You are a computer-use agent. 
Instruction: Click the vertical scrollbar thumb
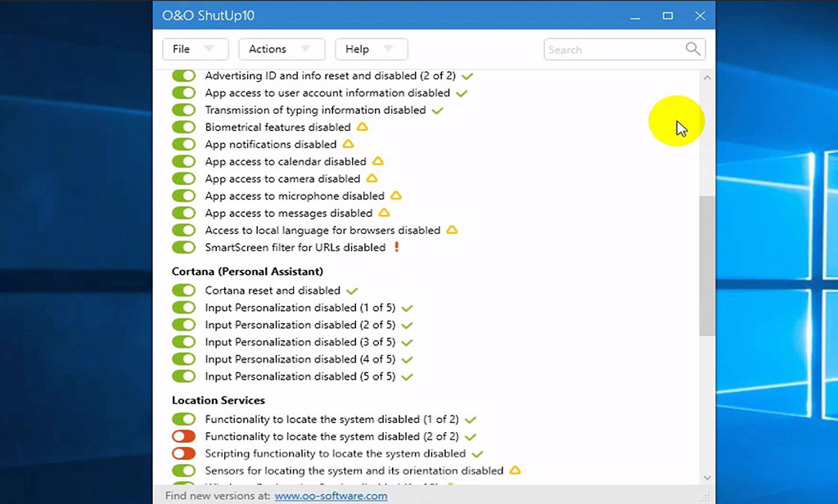pyautogui.click(x=707, y=266)
